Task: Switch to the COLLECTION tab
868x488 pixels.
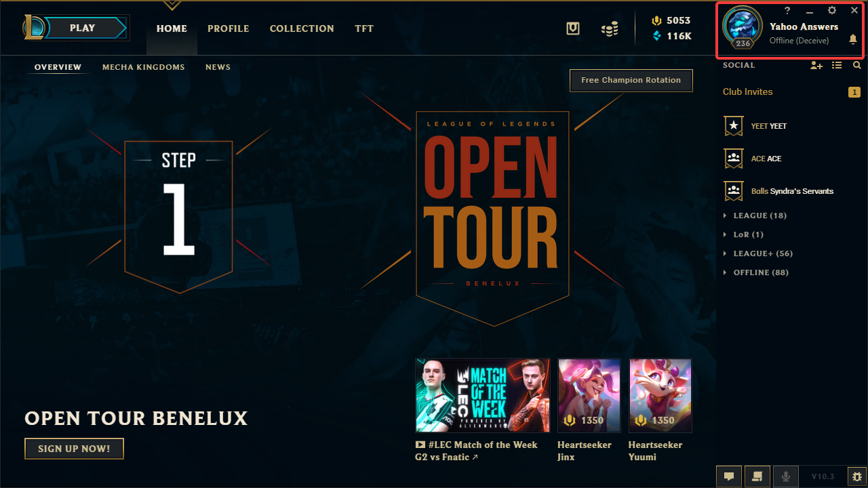Action: [x=302, y=28]
